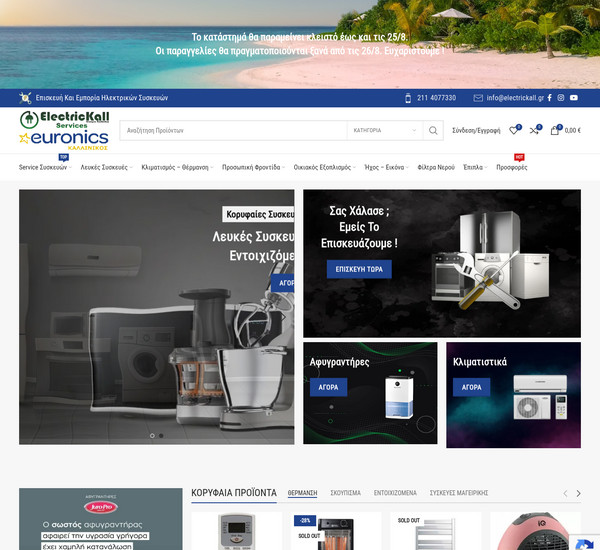Viewport: 600px width, 550px height.
Task: Click the info@electrickall.gr email link
Action: point(515,98)
